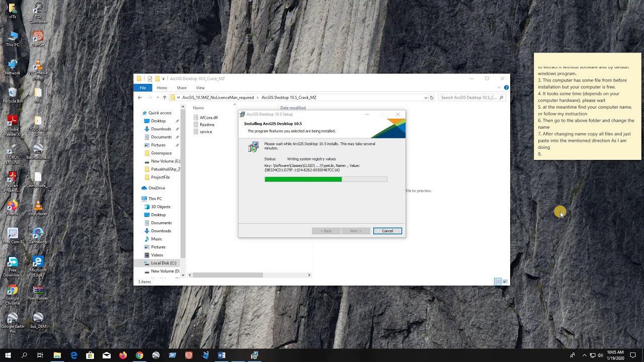Open the Share ribbon tab
The image size is (644, 362).
(x=182, y=87)
